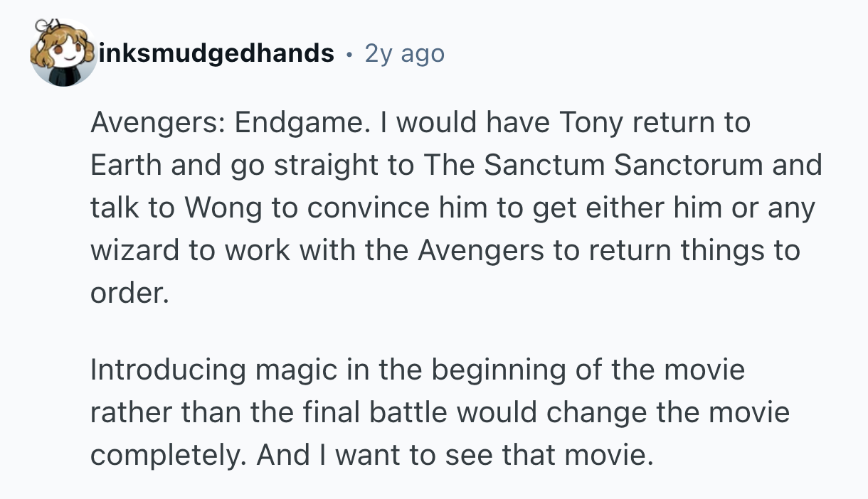Click the word "wizard" in the comment
The height and width of the screenshot is (499, 868).
tap(139, 251)
